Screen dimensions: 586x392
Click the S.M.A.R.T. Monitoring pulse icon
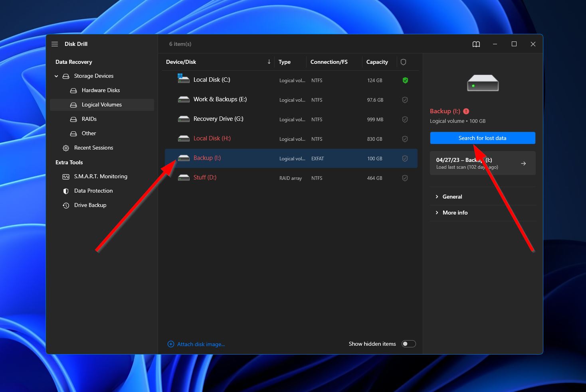point(66,177)
